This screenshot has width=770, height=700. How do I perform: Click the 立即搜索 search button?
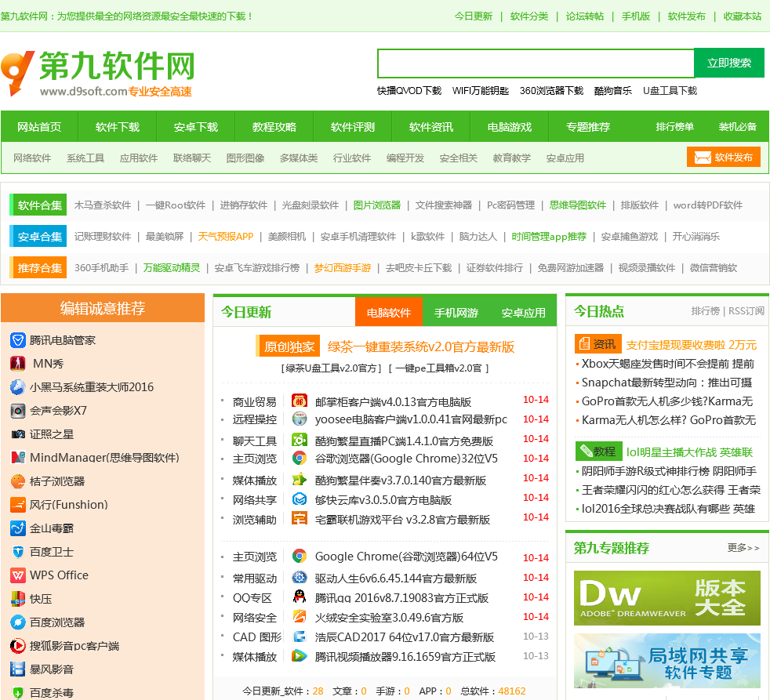tap(728, 63)
